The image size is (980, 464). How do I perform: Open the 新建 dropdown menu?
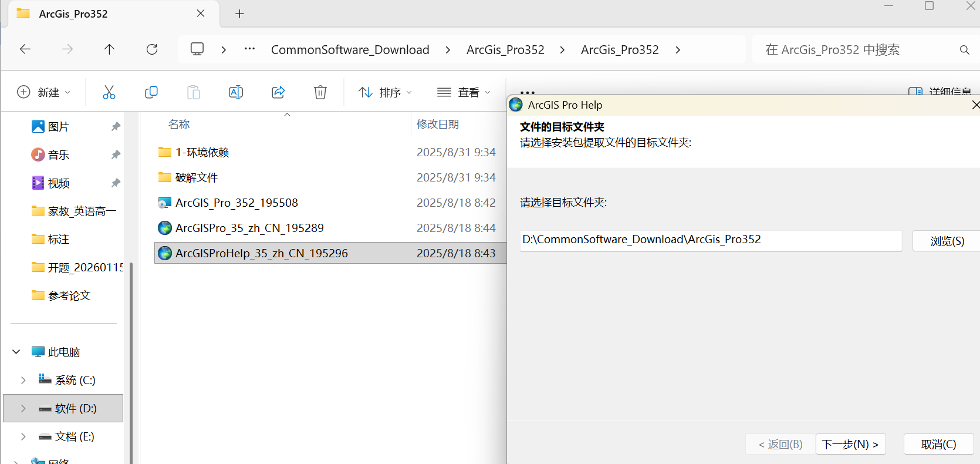click(44, 92)
